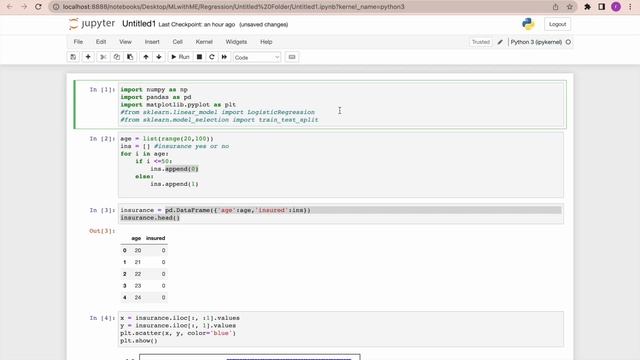Click the 'insurance.head()' line
The width and height of the screenshot is (640, 360).
[x=150, y=218]
